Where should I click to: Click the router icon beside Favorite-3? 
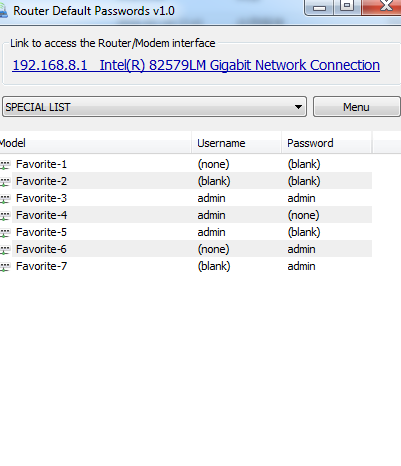[5, 198]
